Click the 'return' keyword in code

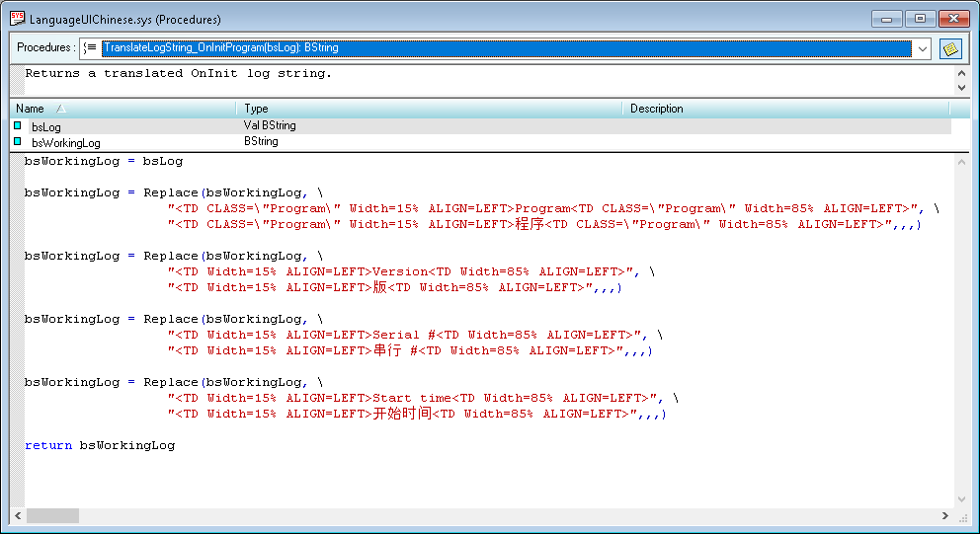coord(48,445)
